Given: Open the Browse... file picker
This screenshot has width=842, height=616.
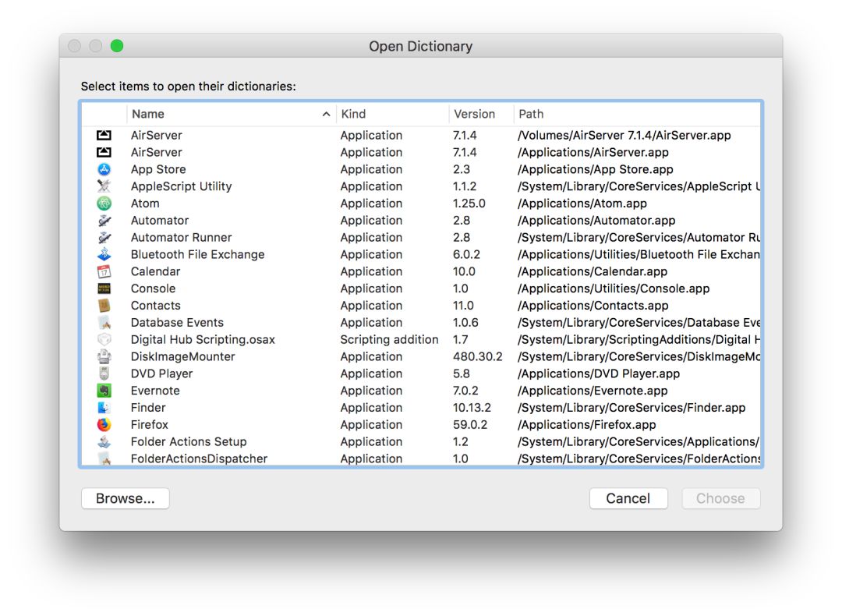Looking at the screenshot, I should tap(125, 498).
